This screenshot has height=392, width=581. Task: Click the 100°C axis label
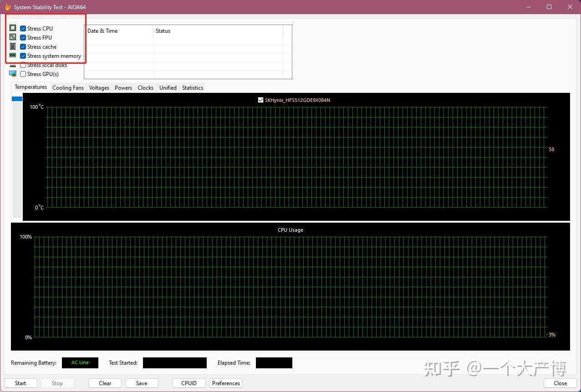pyautogui.click(x=37, y=107)
